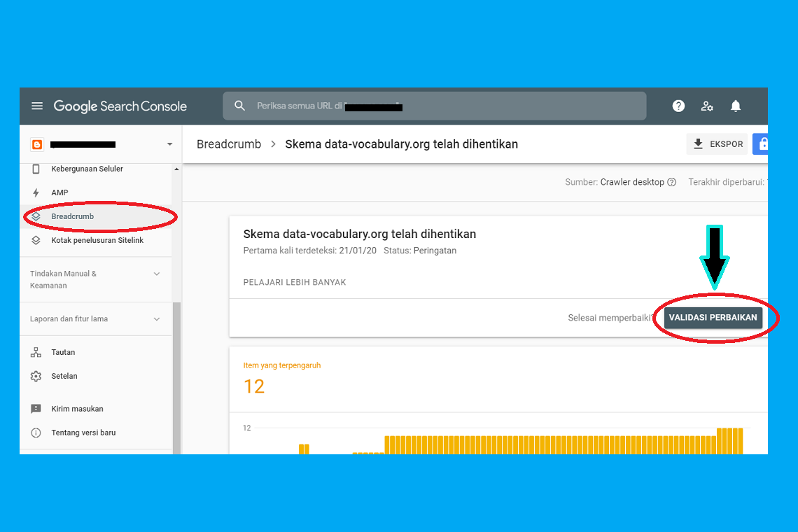798x532 pixels.
Task: Click the VALIDASI PERBAIKAN button
Action: pyautogui.click(x=713, y=318)
